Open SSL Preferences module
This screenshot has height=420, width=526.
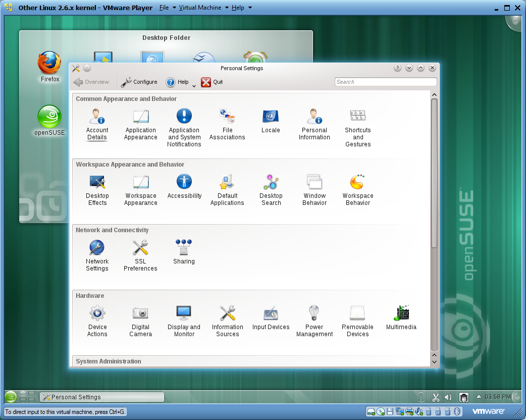[x=140, y=255]
